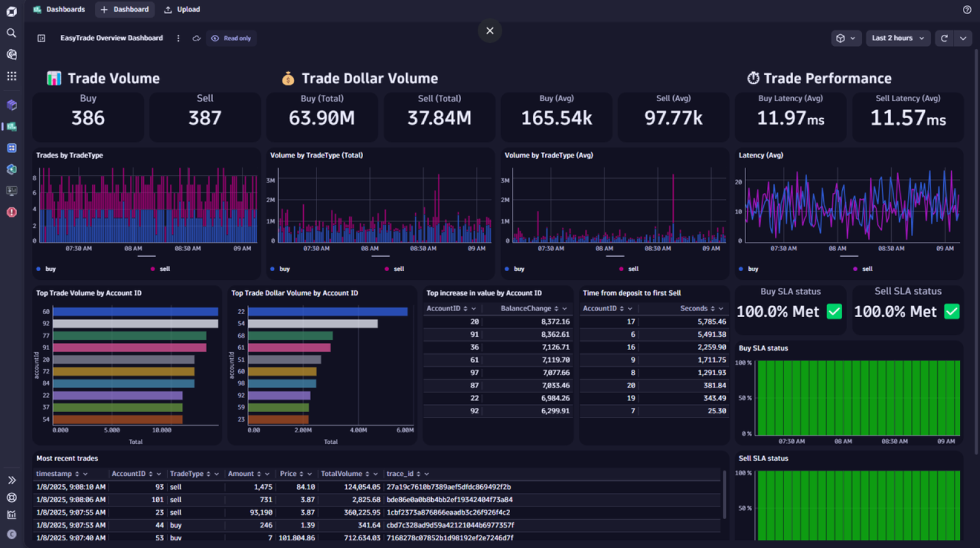Open the help question mark icon
The height and width of the screenshot is (548, 980).
[x=967, y=10]
